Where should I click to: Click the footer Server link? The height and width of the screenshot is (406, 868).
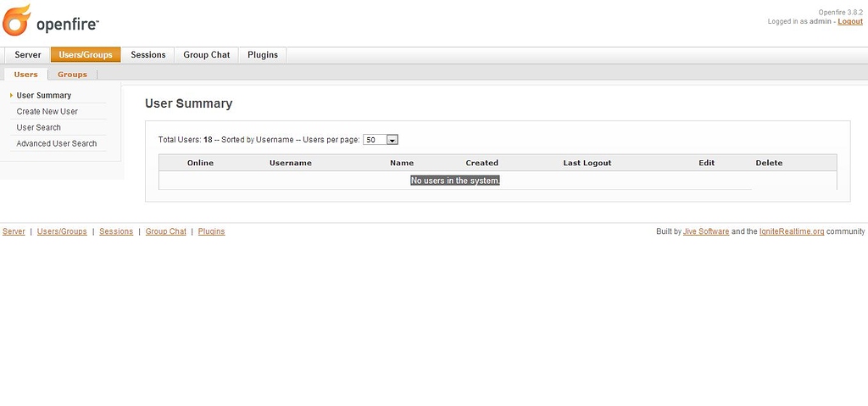coord(14,231)
